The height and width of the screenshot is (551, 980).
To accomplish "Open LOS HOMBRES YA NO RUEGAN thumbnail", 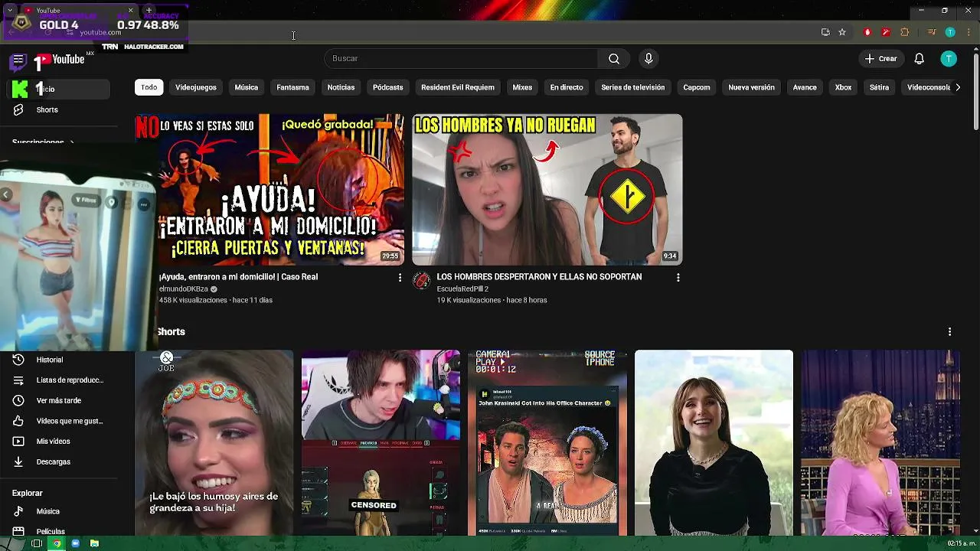I will click(547, 190).
